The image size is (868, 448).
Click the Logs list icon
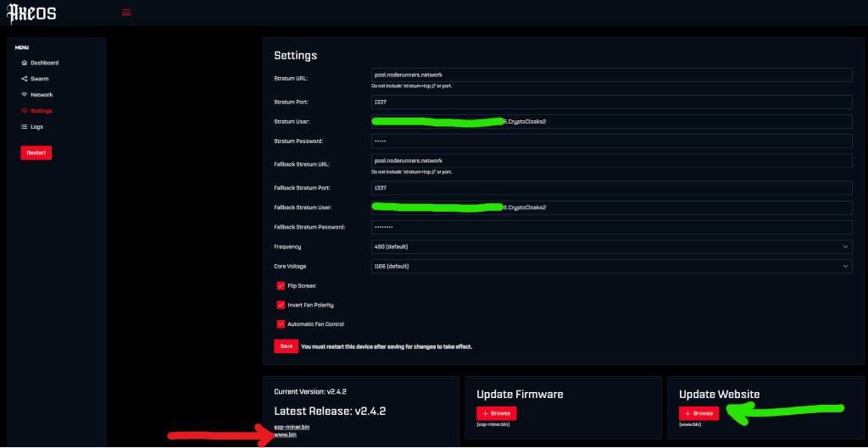click(x=24, y=127)
